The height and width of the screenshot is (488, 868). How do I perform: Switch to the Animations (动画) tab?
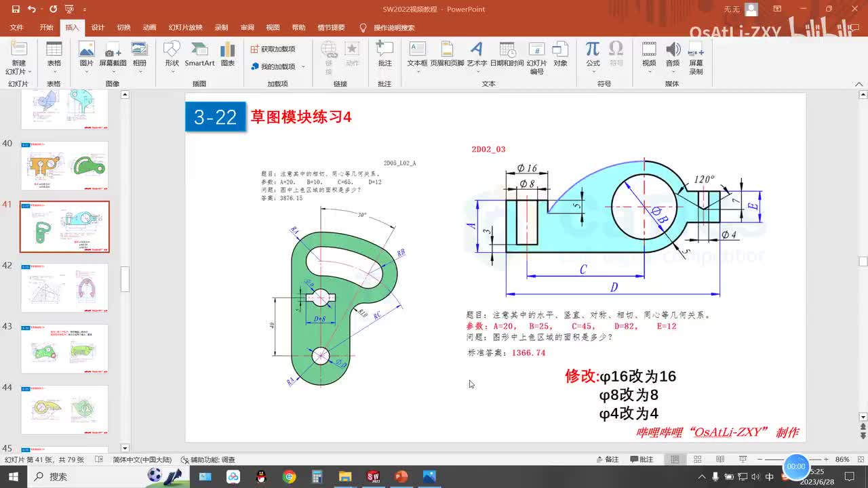[149, 28]
